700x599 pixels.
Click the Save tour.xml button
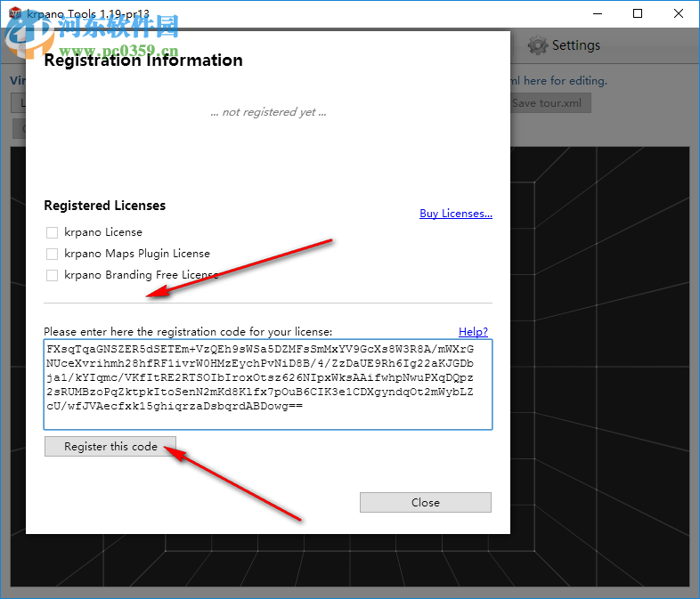click(551, 103)
